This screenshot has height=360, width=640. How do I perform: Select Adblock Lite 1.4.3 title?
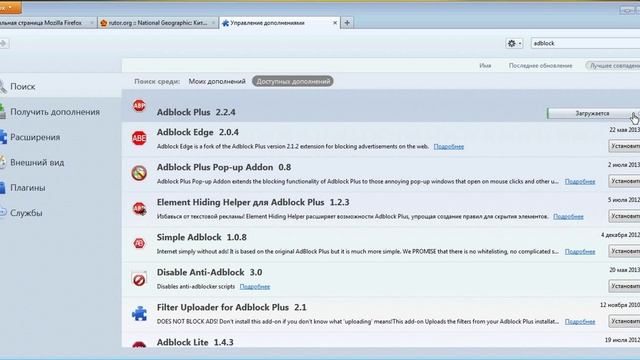pos(195,342)
